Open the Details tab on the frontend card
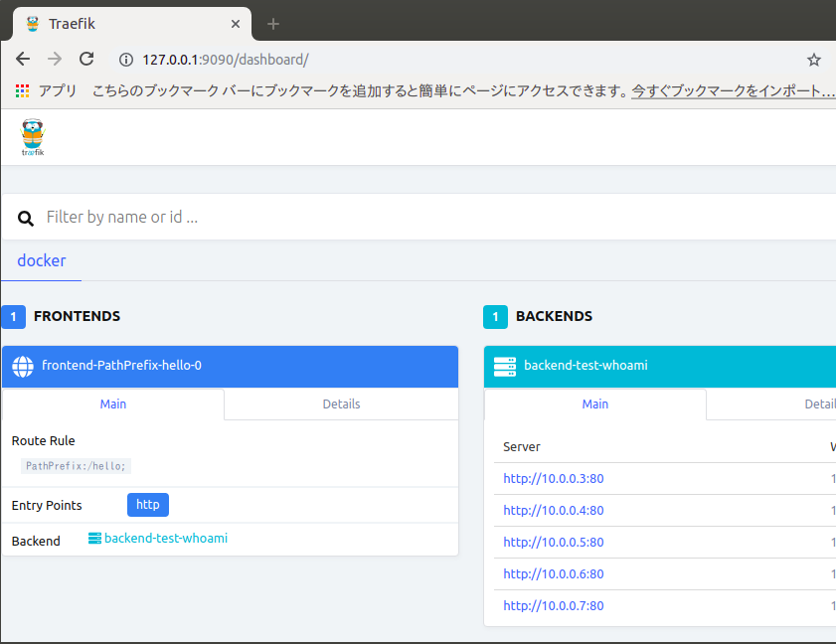This screenshot has height=644, width=836. point(341,404)
